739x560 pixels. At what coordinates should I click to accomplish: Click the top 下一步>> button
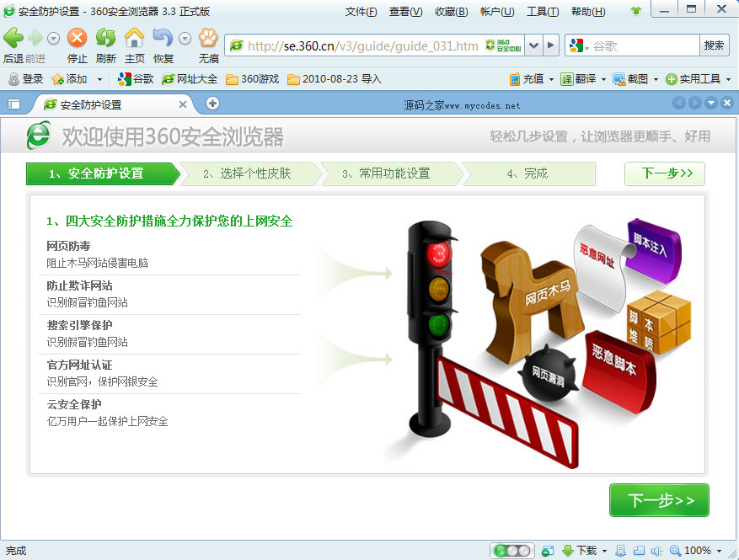pos(665,173)
